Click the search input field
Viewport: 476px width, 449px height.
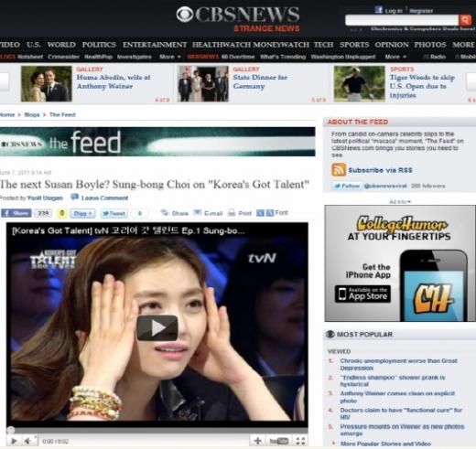[402, 20]
